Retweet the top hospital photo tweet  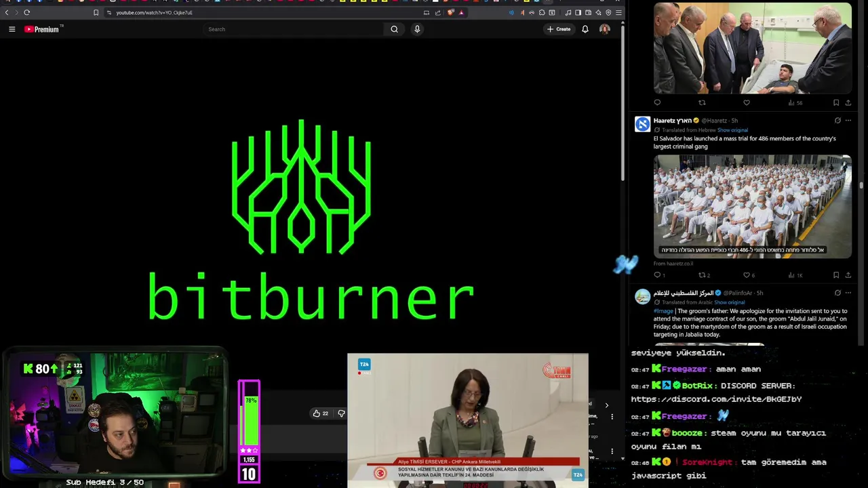coord(702,103)
